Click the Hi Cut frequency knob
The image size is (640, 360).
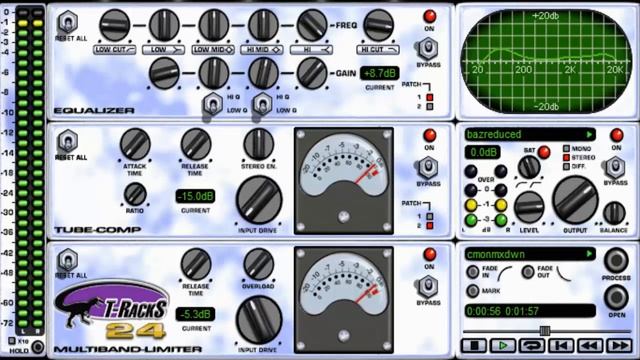coord(378,25)
